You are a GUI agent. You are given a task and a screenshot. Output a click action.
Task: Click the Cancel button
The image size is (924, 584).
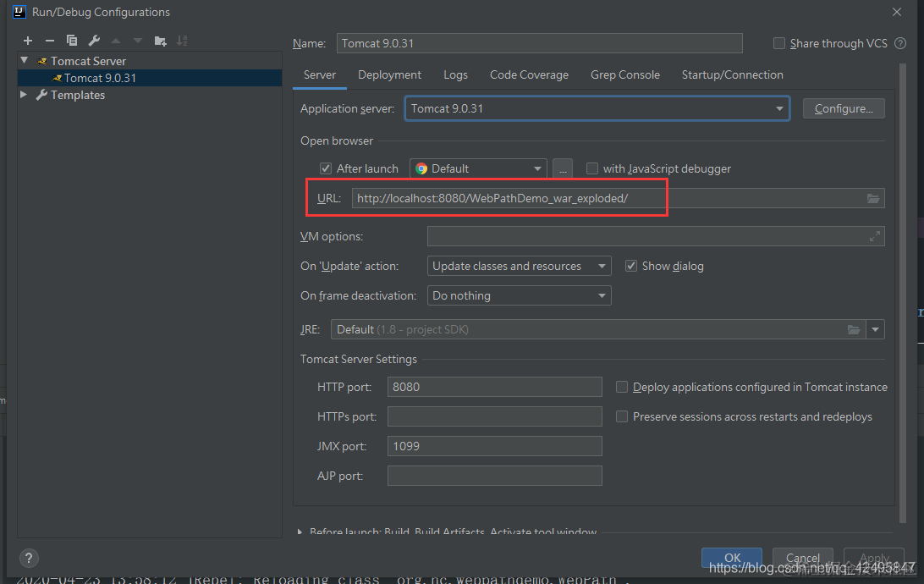click(803, 558)
